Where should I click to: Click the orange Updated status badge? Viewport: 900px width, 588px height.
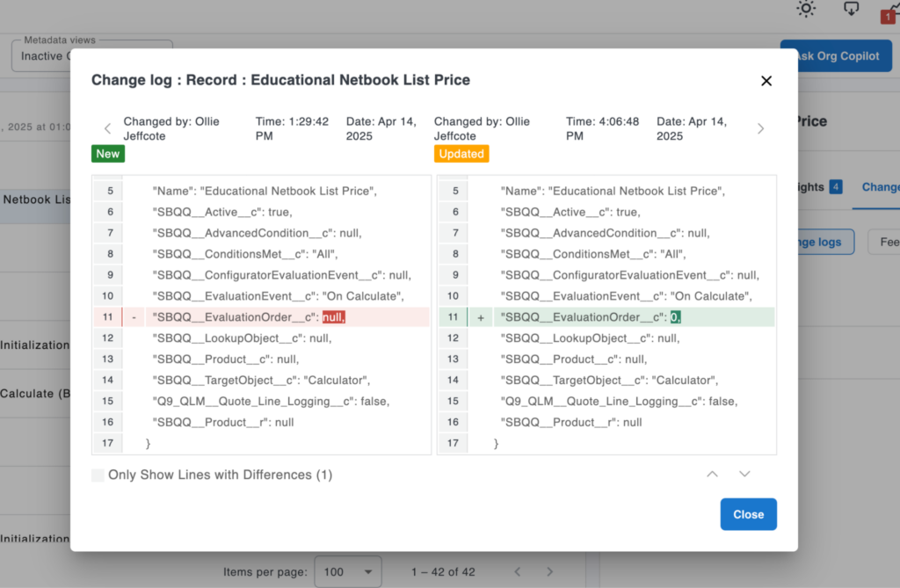pos(461,154)
